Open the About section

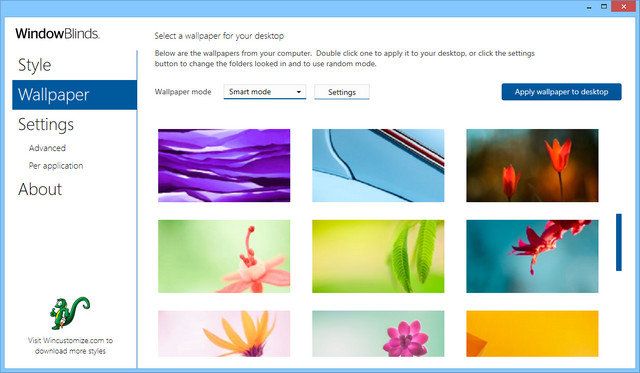tap(40, 189)
